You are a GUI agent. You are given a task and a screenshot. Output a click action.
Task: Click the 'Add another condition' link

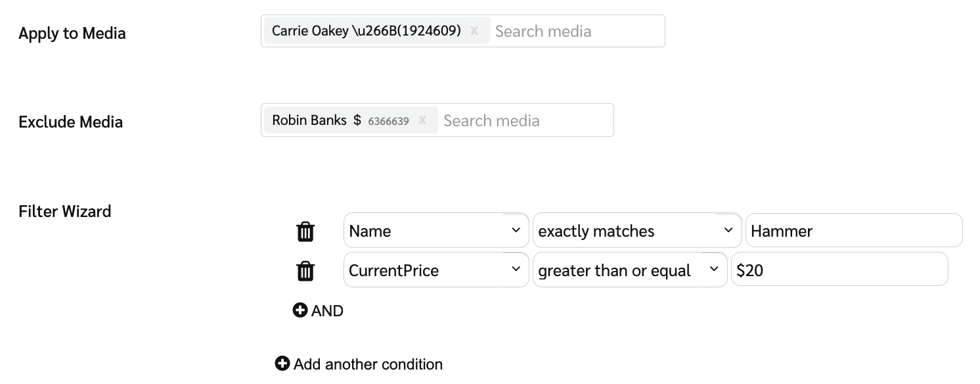(x=368, y=364)
